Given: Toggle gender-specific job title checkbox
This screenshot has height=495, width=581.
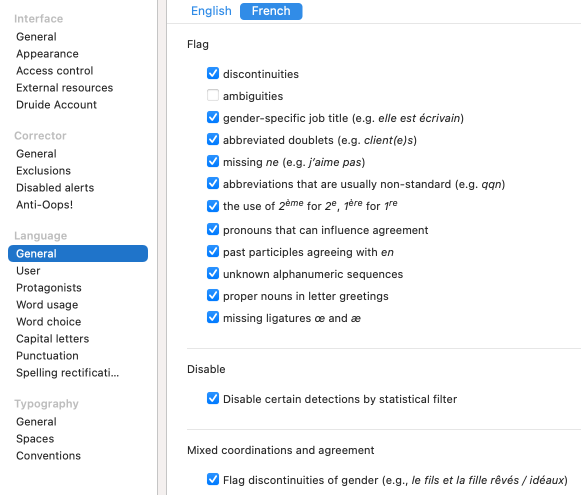Looking at the screenshot, I should pos(213,117).
